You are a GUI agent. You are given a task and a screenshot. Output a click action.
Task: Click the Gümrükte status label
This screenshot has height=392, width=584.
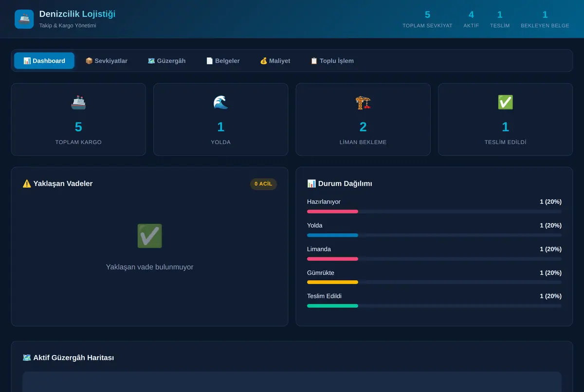(321, 273)
